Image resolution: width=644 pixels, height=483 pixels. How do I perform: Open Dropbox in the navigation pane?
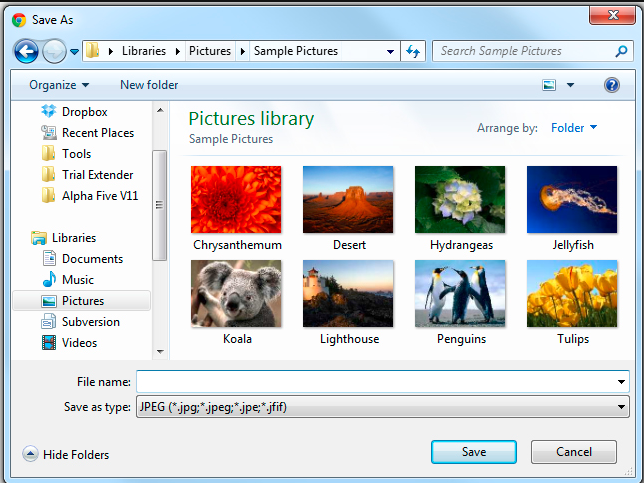pos(74,112)
